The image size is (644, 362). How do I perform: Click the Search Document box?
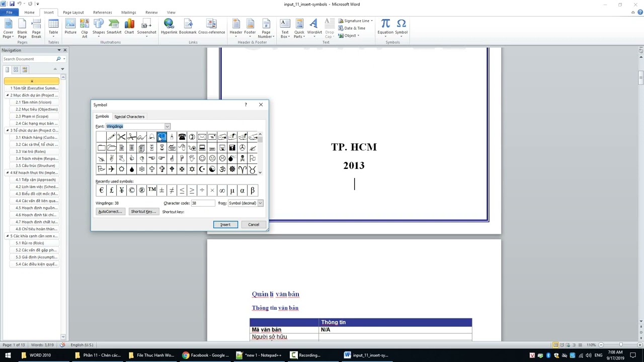[x=29, y=59]
